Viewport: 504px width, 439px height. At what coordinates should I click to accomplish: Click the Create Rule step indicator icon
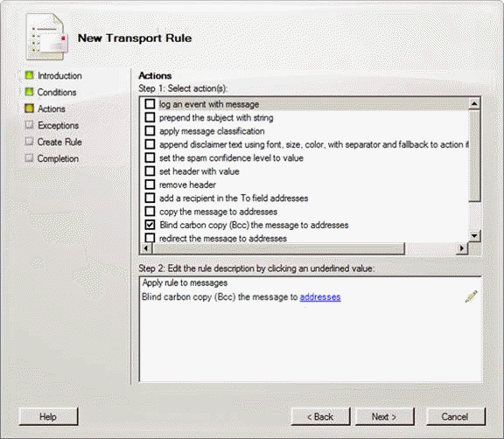(29, 142)
